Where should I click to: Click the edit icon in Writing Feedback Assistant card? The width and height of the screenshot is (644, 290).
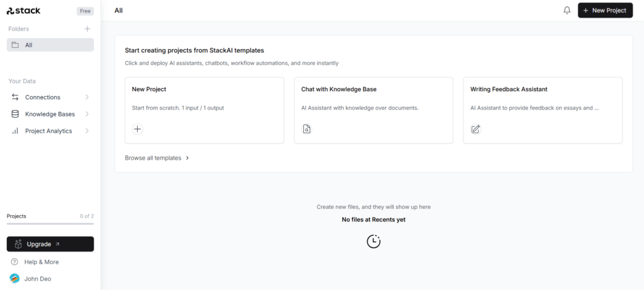tap(475, 129)
